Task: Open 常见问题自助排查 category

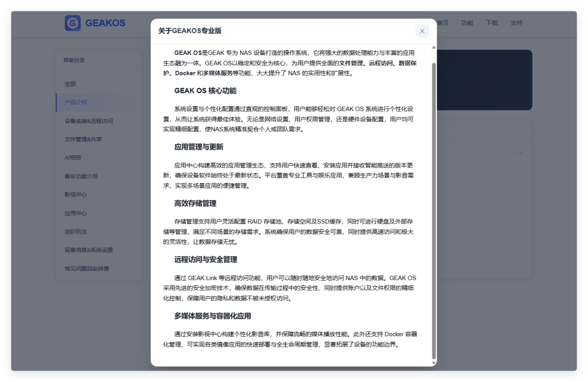Action: point(87,269)
